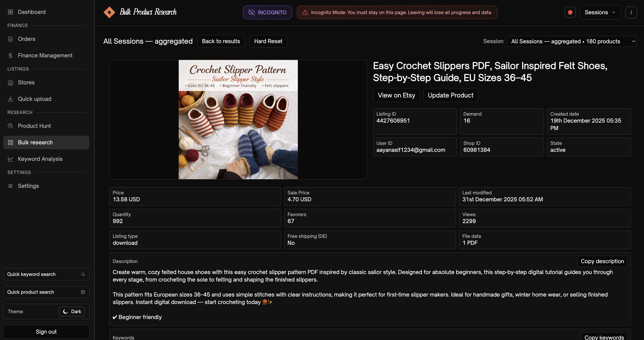Click the Keyword Analysis chart icon
The width and height of the screenshot is (644, 340).
tap(10, 159)
